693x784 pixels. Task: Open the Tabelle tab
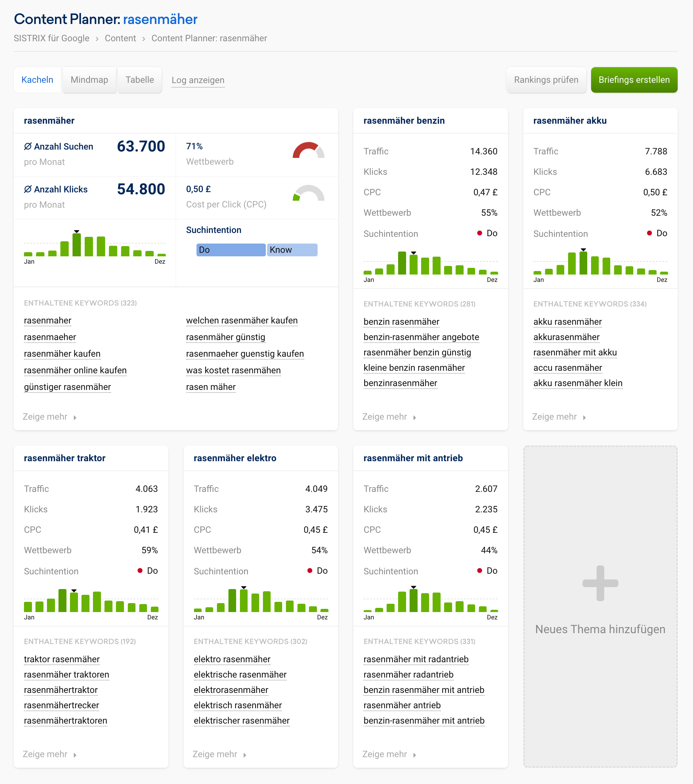coord(140,80)
